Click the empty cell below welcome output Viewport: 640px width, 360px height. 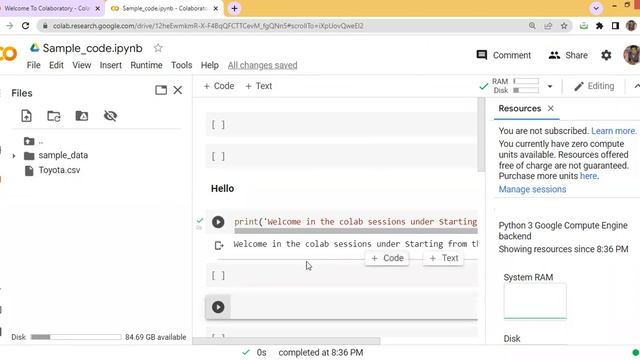(x=341, y=276)
